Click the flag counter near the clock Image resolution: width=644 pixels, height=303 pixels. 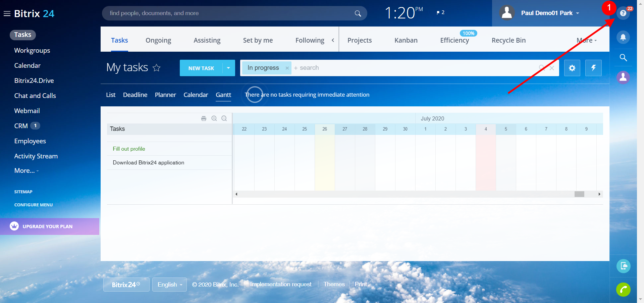pos(440,12)
